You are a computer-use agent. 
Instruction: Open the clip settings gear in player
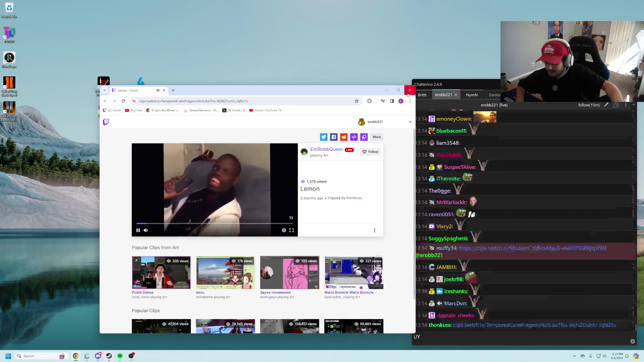284,230
